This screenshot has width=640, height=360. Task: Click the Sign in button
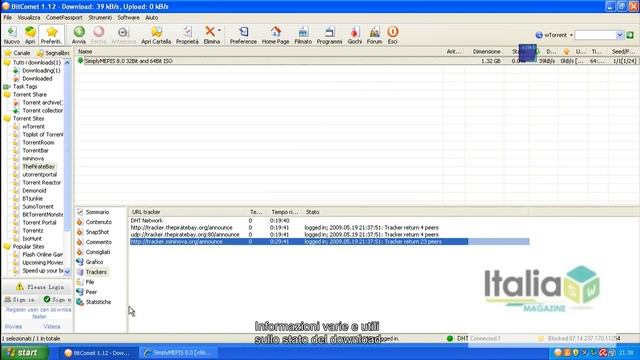[20, 300]
